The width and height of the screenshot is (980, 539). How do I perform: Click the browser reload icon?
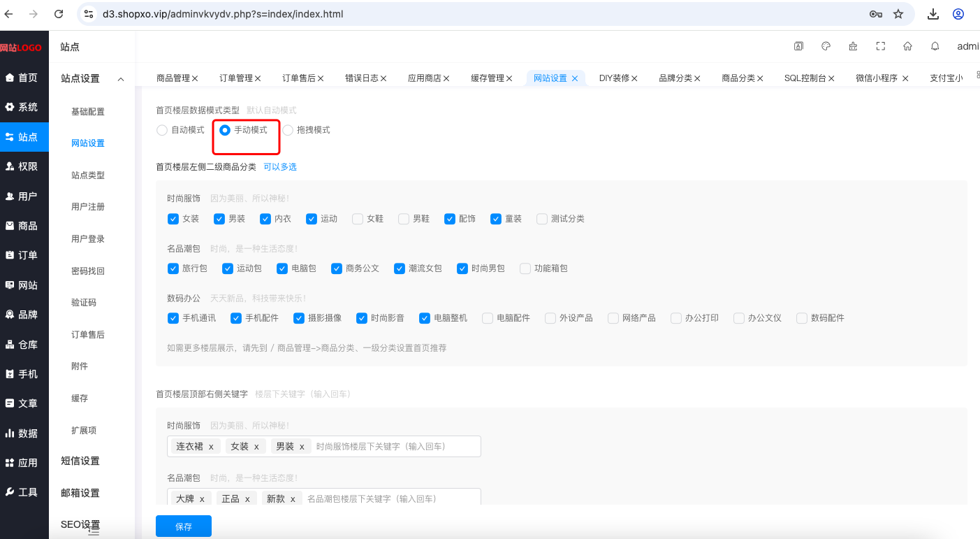tap(59, 14)
